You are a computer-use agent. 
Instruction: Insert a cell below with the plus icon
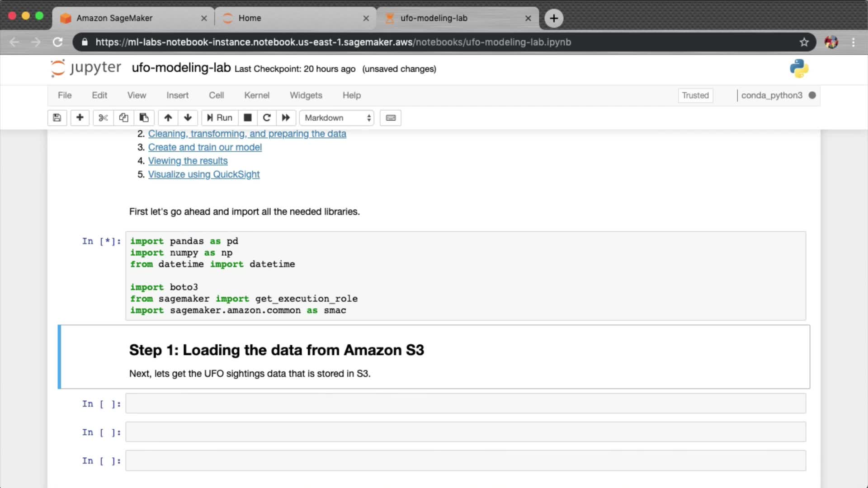click(x=80, y=118)
